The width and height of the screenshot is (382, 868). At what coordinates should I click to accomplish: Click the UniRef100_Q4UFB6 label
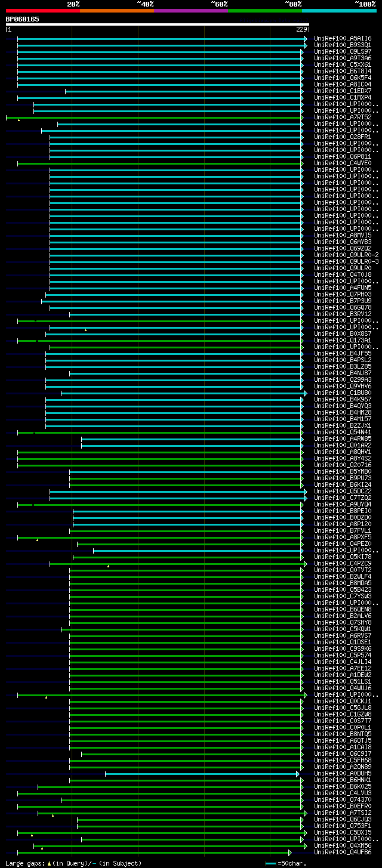pyautogui.click(x=343, y=852)
